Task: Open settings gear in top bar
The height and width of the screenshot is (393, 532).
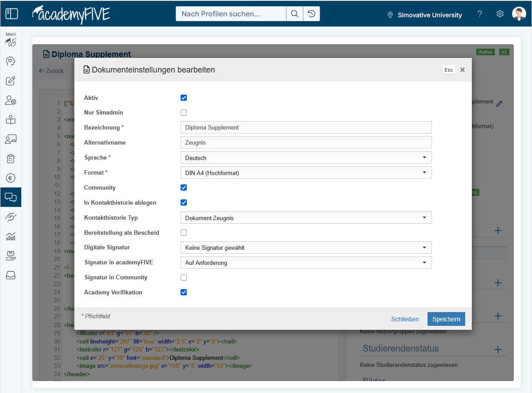Action: pos(500,14)
